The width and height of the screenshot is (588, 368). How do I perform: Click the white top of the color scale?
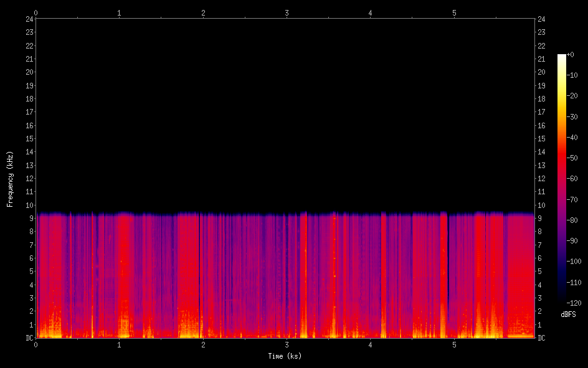[562, 57]
